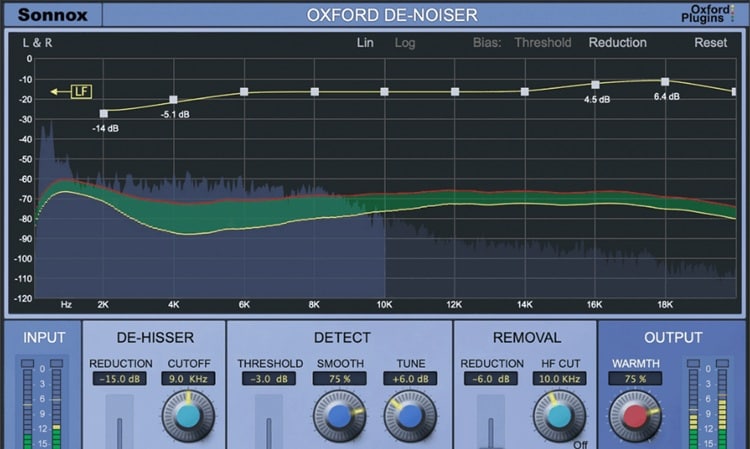Click the HF CUT Off label
The image size is (750, 449).
580,445
